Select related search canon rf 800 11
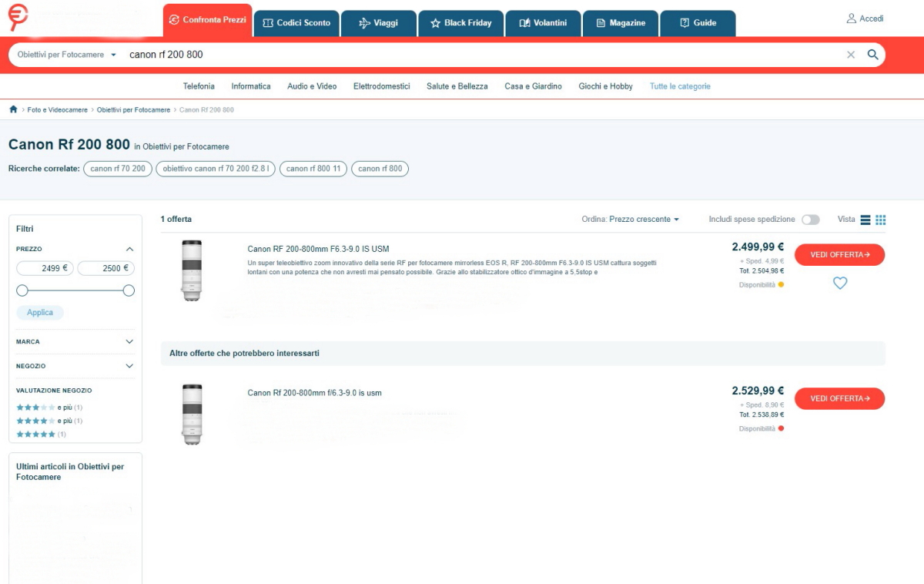The image size is (924, 584). pyautogui.click(x=313, y=169)
